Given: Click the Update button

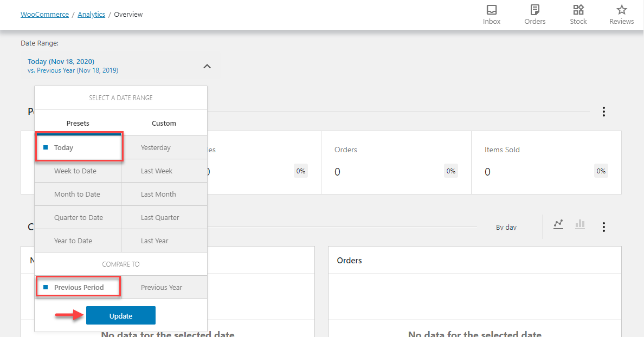Looking at the screenshot, I should 120,316.
